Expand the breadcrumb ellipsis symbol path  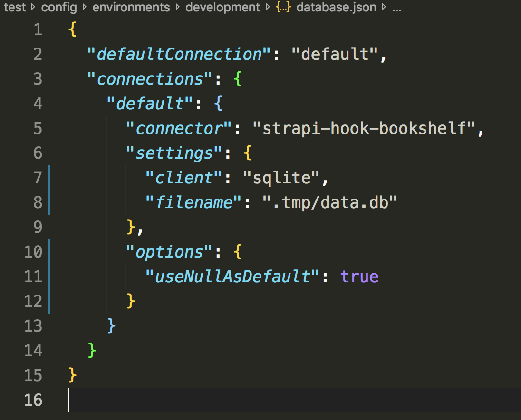pyautogui.click(x=396, y=10)
